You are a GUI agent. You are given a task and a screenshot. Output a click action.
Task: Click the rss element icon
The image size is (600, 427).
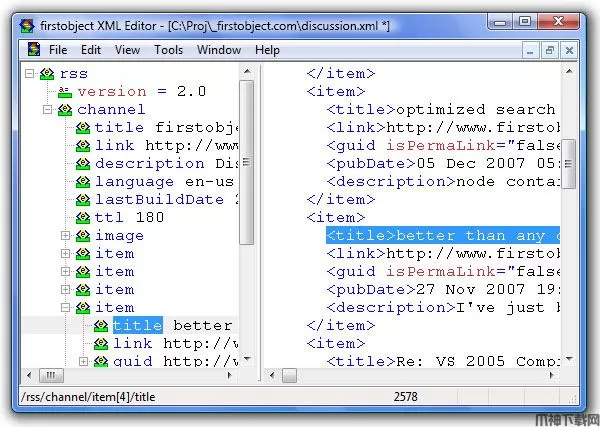click(x=47, y=73)
